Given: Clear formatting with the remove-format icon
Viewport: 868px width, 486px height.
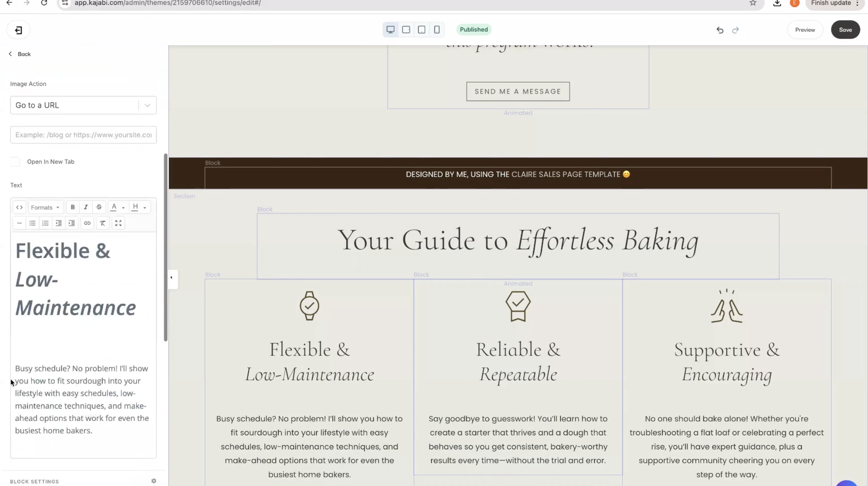Looking at the screenshot, I should click(102, 223).
